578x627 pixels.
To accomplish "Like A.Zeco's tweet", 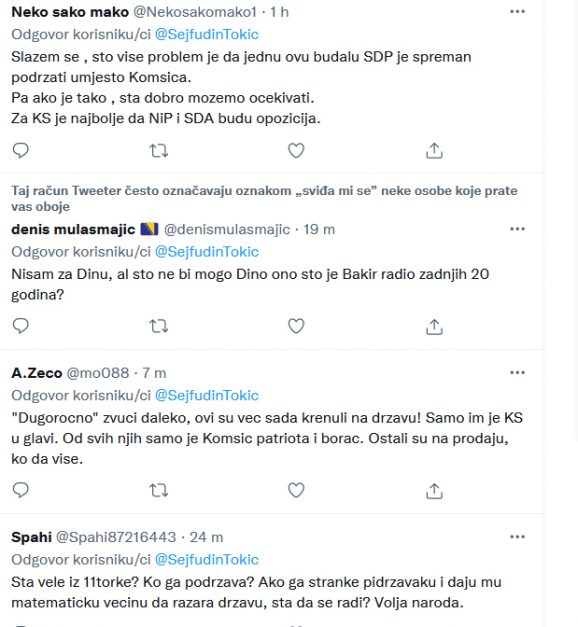I will coord(296,490).
